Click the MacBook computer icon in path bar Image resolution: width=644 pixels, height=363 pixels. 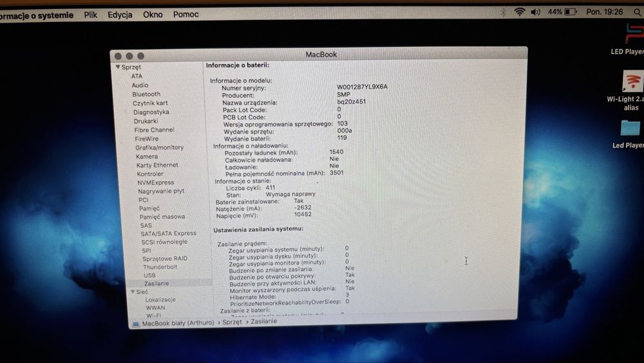(136, 324)
